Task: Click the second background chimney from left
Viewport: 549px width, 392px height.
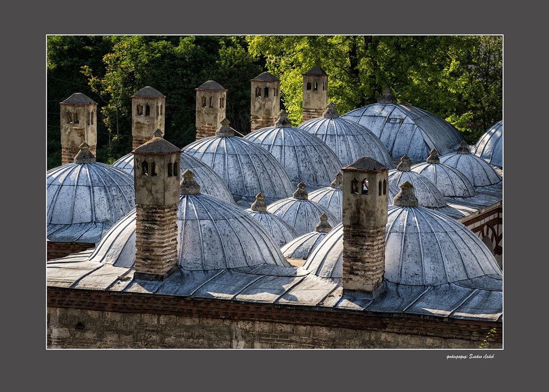Action: 148,114
